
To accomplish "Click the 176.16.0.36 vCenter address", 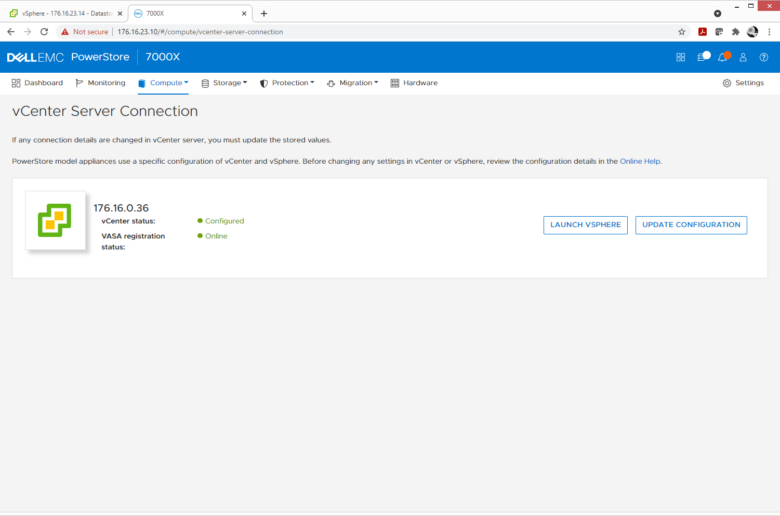I will 121,208.
